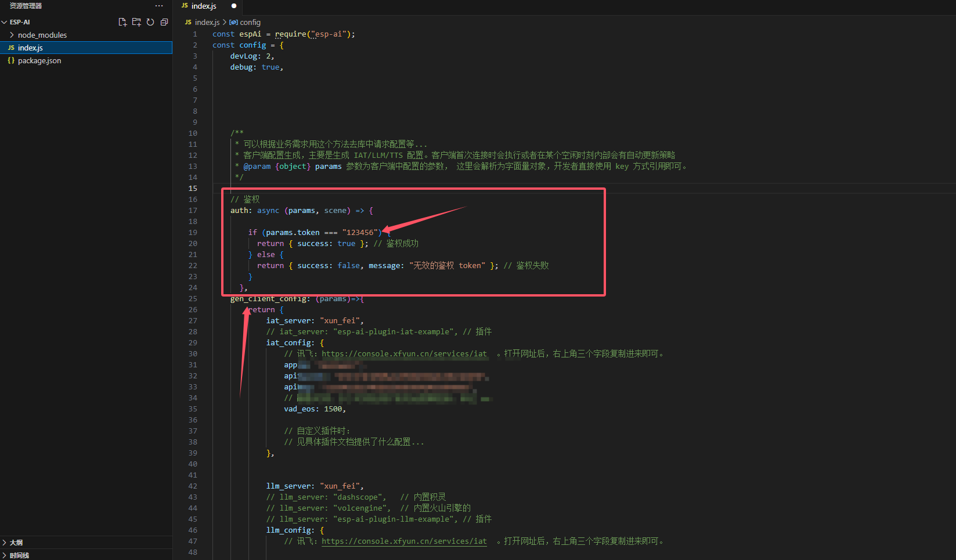Collapse the ESP-AI root folder
Image resolution: width=956 pixels, height=560 pixels.
(5, 22)
